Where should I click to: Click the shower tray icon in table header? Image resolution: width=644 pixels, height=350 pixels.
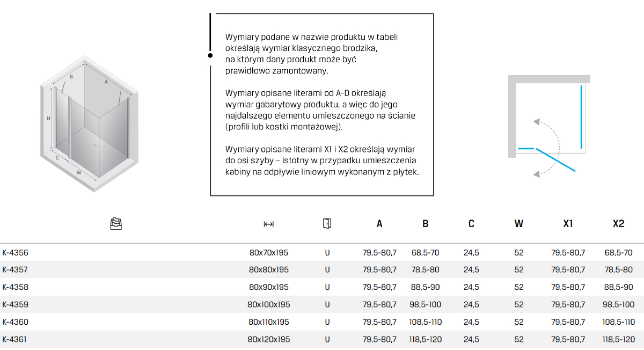[116, 224]
